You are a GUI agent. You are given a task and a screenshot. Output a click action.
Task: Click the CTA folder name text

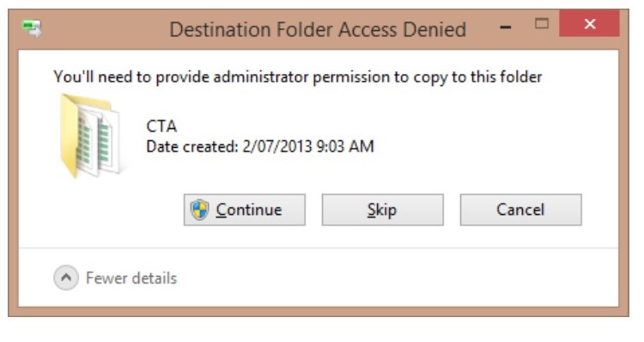tap(161, 126)
